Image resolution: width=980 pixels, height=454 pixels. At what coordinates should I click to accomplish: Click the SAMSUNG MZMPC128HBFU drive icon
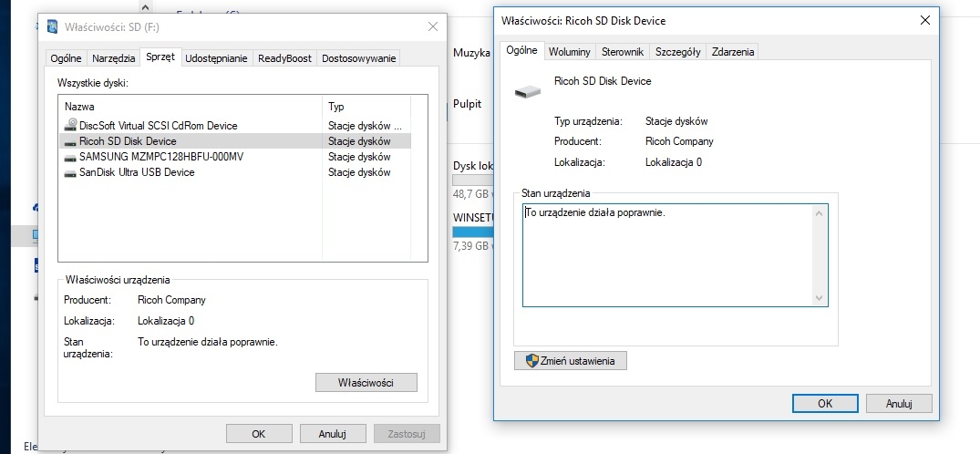[x=70, y=158]
